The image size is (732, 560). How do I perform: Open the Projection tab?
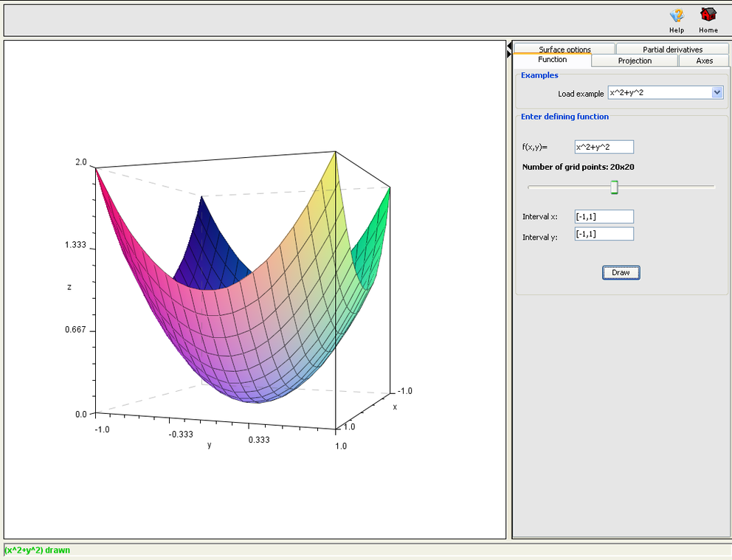click(635, 61)
